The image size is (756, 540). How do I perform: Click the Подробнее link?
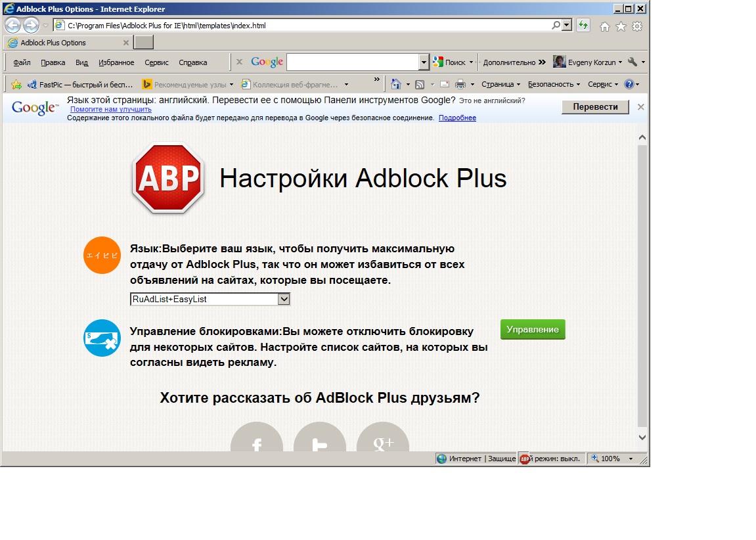(457, 118)
